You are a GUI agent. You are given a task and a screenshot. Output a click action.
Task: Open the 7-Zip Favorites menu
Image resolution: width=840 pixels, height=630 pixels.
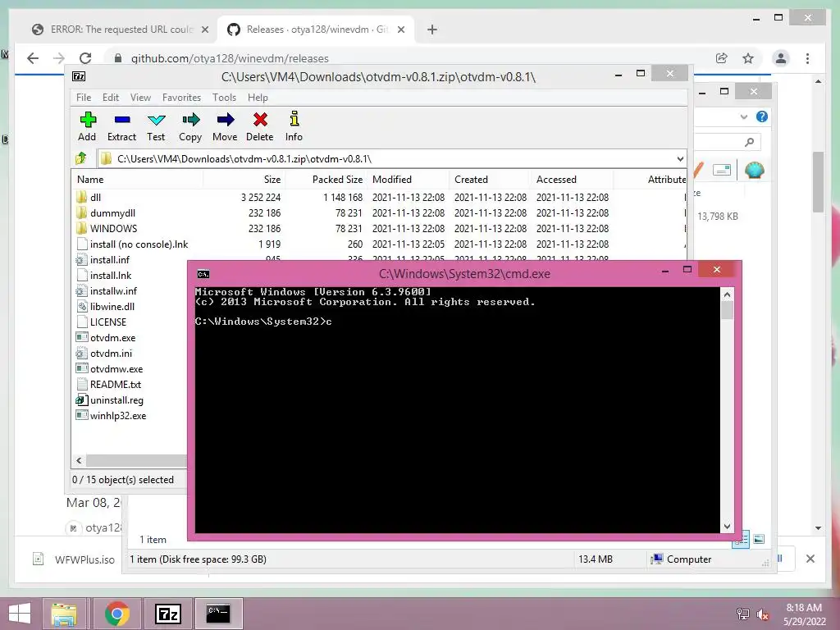[181, 98]
